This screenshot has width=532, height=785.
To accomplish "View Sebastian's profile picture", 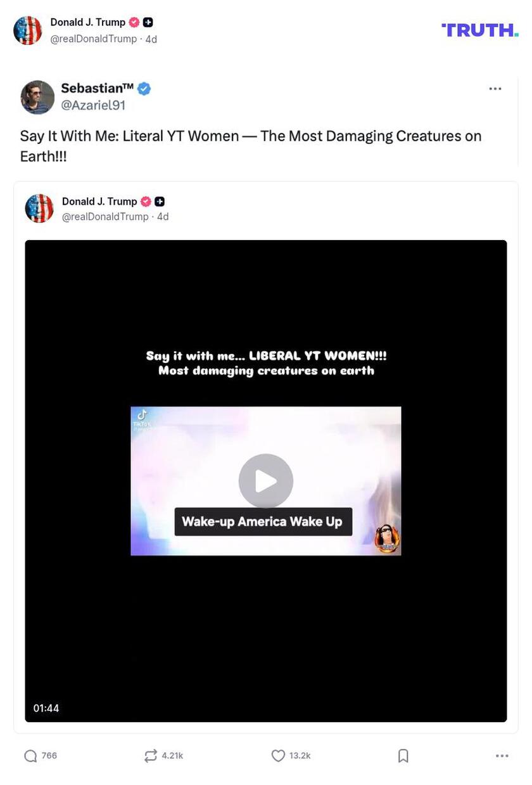I will click(37, 97).
